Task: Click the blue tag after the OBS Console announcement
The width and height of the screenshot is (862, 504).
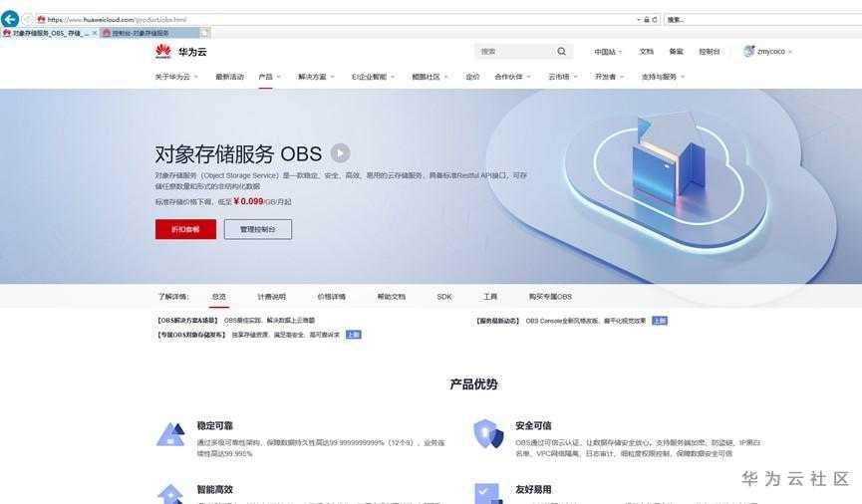Action: pos(659,321)
